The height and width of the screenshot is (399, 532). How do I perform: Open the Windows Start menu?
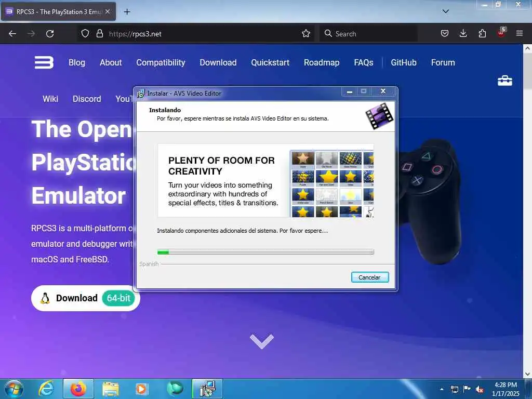[x=14, y=389]
